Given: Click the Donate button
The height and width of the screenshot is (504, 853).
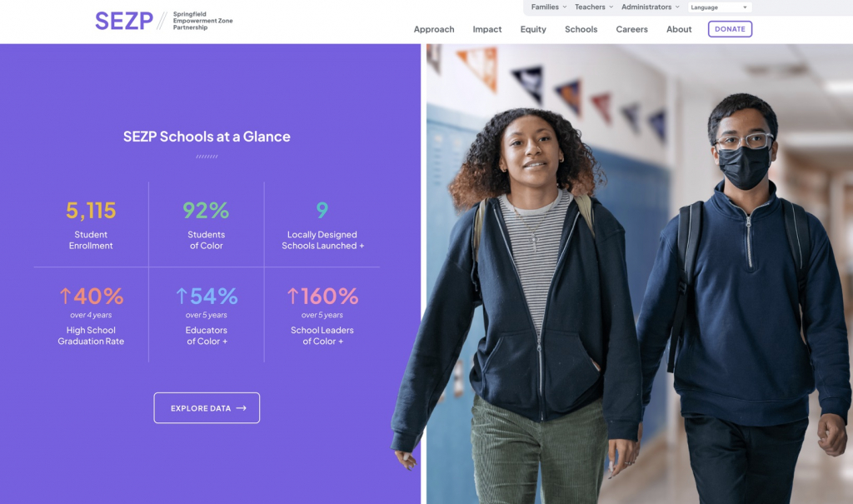Looking at the screenshot, I should tap(730, 29).
